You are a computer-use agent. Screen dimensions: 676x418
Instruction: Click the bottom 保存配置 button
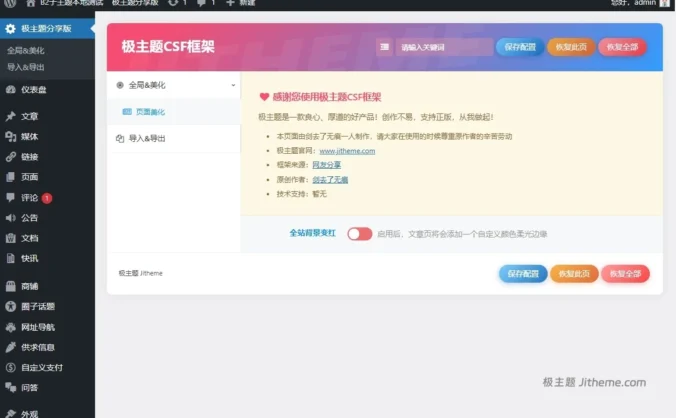(x=523, y=274)
